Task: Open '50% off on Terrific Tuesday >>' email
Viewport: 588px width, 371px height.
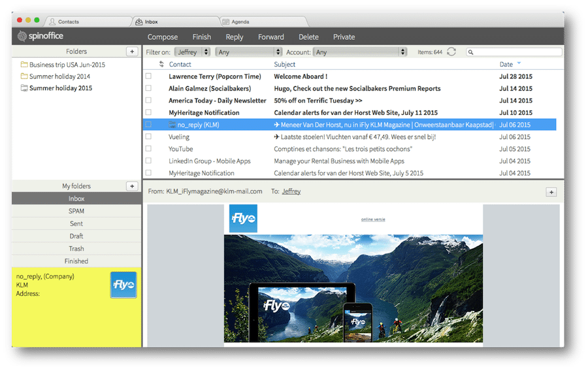Action: 318,100
